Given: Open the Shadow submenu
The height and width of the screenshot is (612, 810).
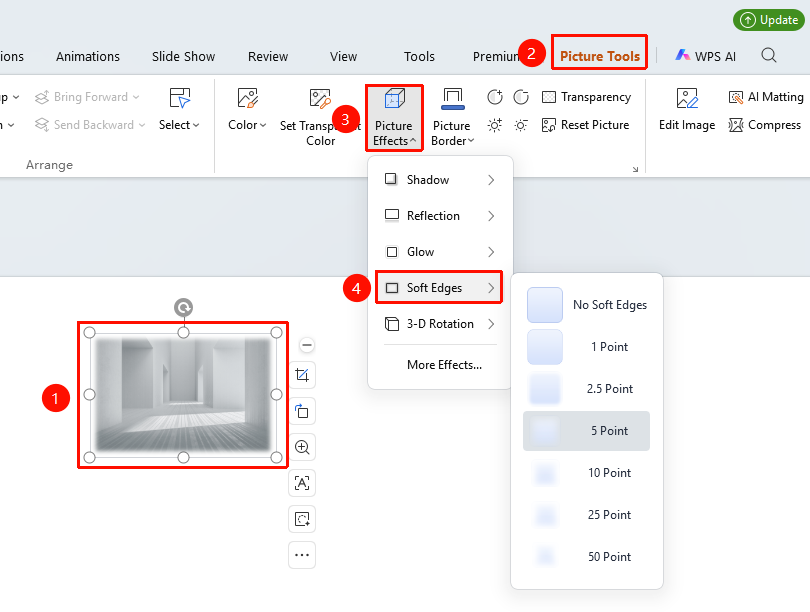Looking at the screenshot, I should (440, 180).
